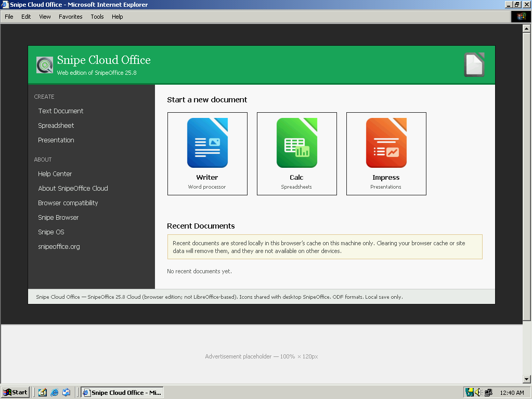Click the 'Advertisement placeholder' text
This screenshot has height=399, width=532.
click(x=261, y=356)
